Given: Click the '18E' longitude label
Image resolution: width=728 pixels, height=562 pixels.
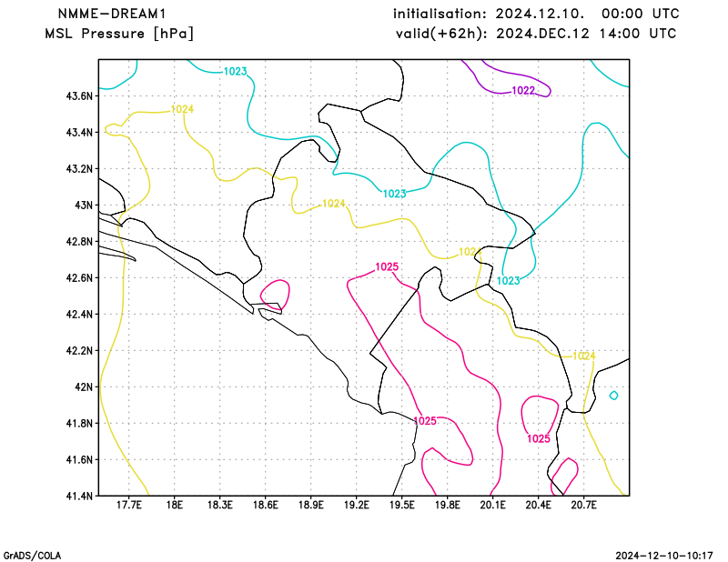Looking at the screenshot, I should 174,505.
